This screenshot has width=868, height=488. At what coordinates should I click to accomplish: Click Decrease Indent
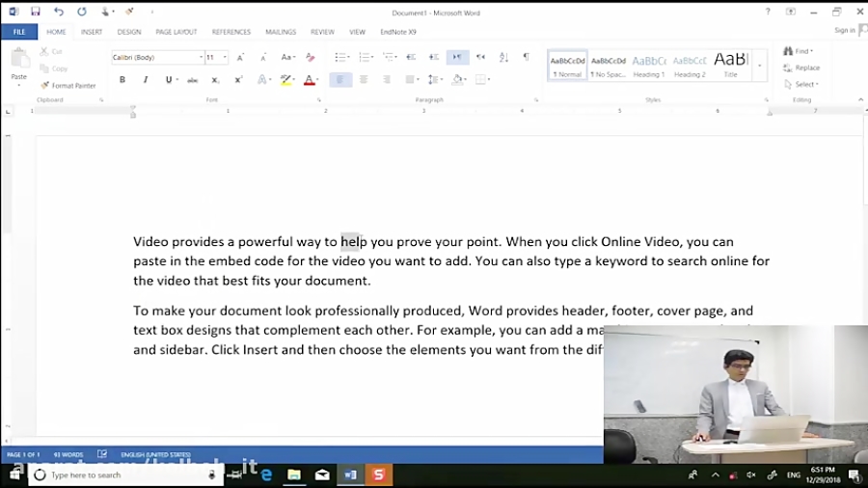[411, 57]
